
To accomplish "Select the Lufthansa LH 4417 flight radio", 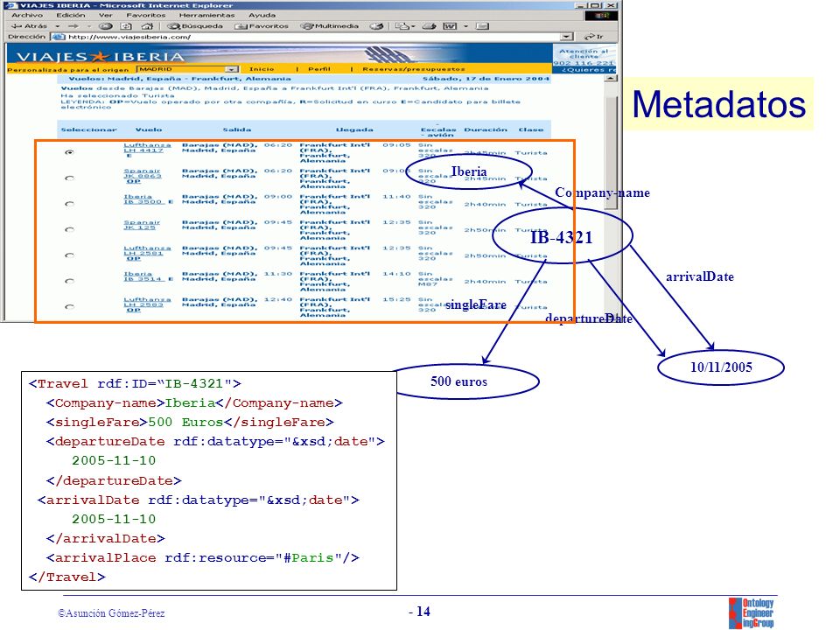I will (x=69, y=152).
